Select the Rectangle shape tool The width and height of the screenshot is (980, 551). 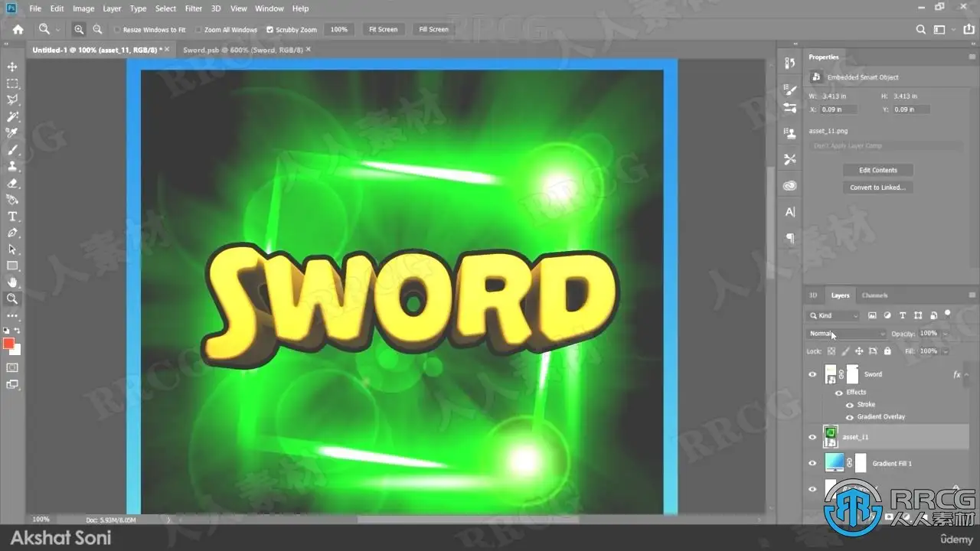(x=12, y=266)
